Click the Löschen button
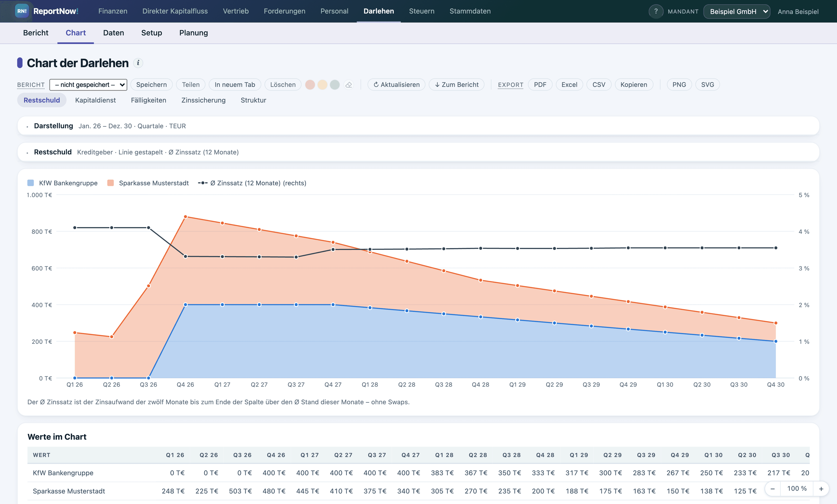 (x=283, y=85)
